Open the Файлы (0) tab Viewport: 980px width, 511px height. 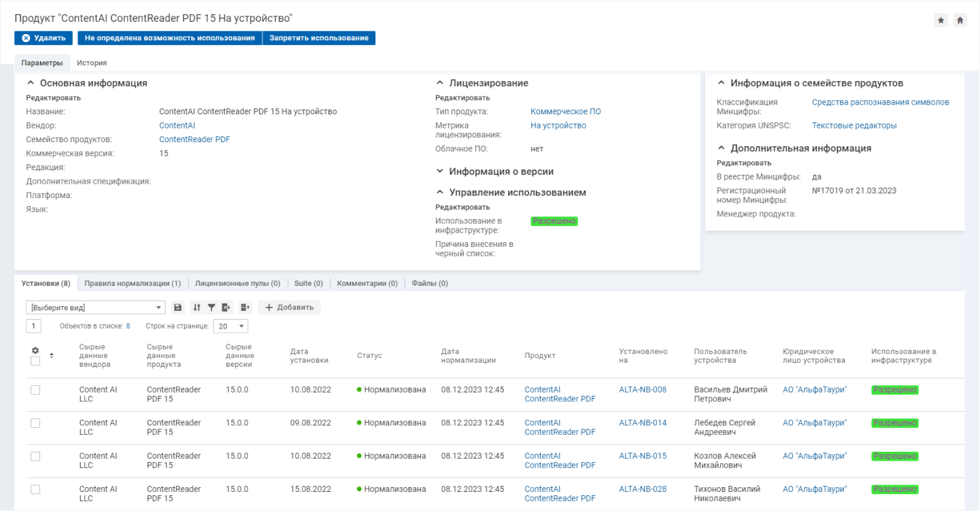point(430,283)
